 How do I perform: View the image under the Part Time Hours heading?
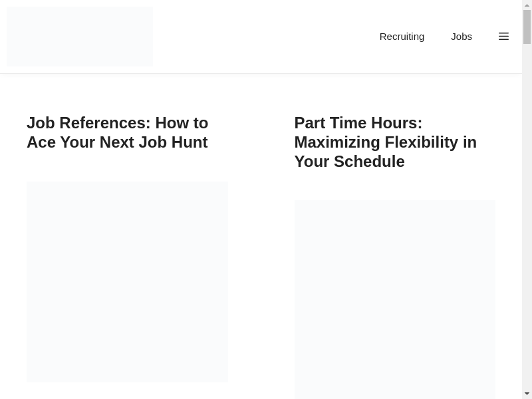(394, 299)
